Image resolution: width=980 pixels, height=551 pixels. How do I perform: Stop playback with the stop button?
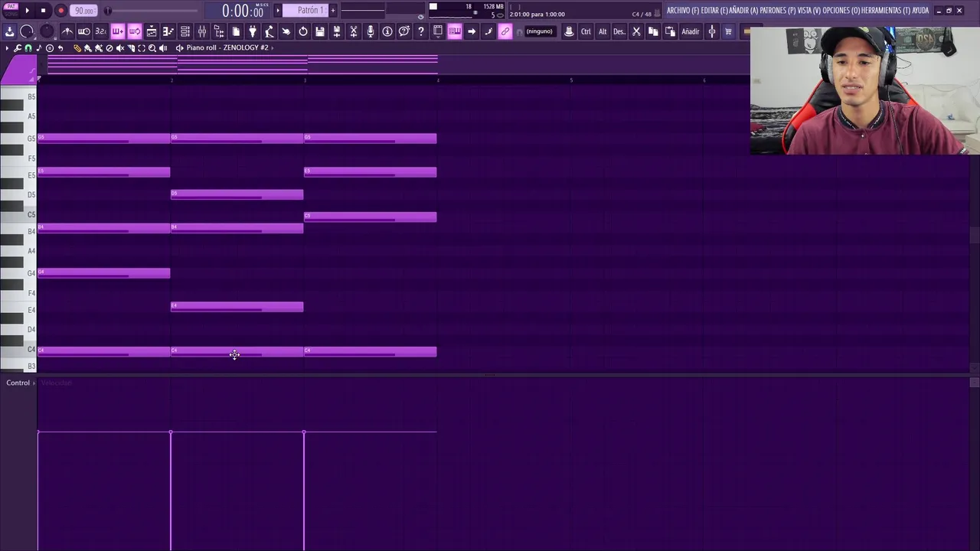[x=44, y=11]
